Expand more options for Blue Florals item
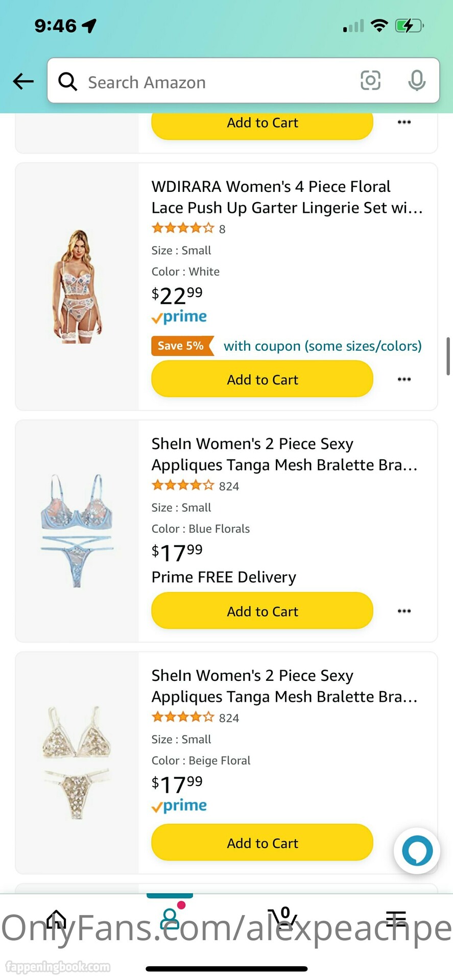The image size is (453, 980). click(404, 611)
